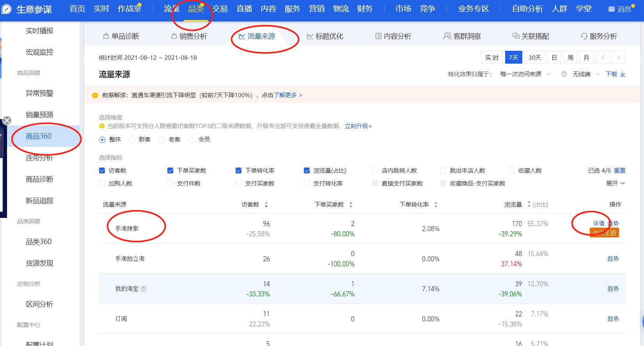Viewport: 644px width, 346px height.
Task: Uncheck the 访客数 checkbox
Action: [x=102, y=170]
